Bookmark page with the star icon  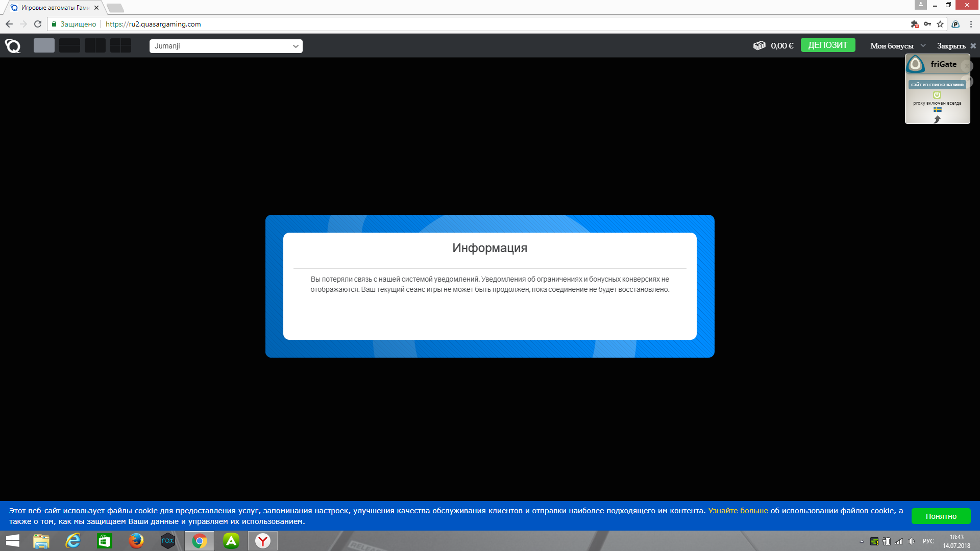point(940,24)
